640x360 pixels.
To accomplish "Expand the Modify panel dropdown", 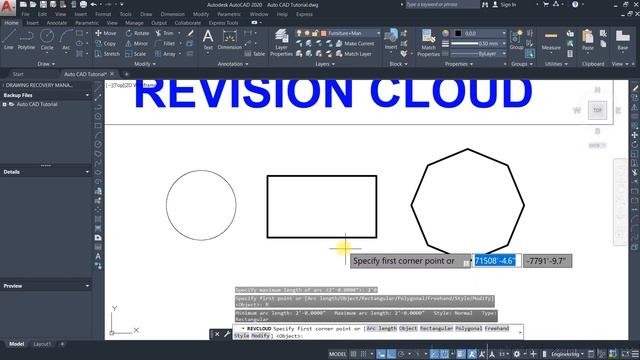I will pos(145,64).
